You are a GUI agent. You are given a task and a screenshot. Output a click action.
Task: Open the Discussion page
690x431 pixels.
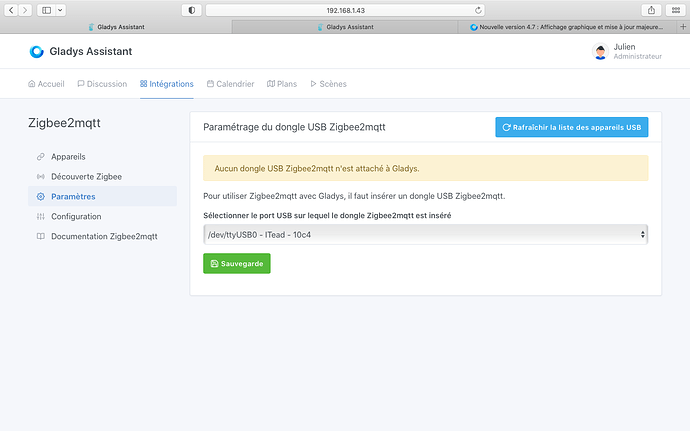click(x=102, y=84)
